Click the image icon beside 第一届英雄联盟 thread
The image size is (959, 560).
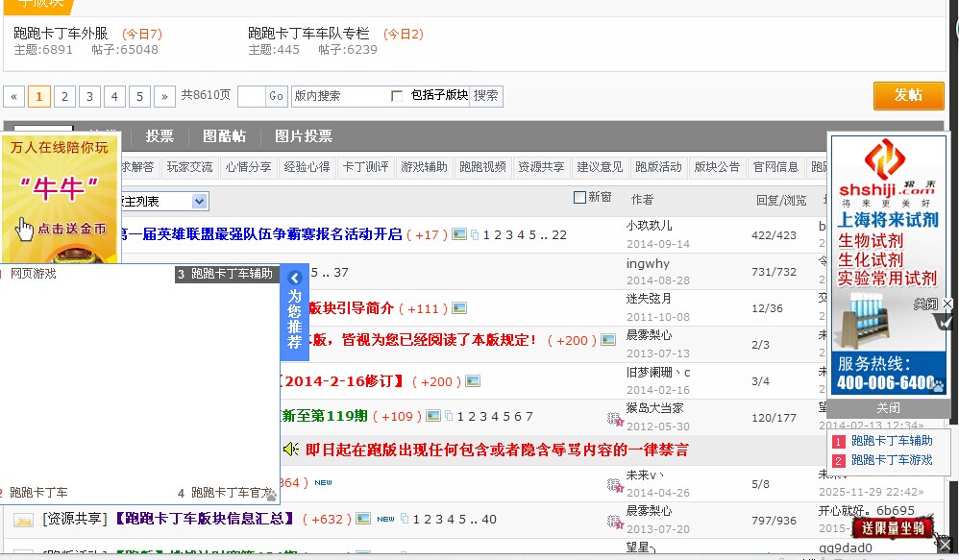458,234
